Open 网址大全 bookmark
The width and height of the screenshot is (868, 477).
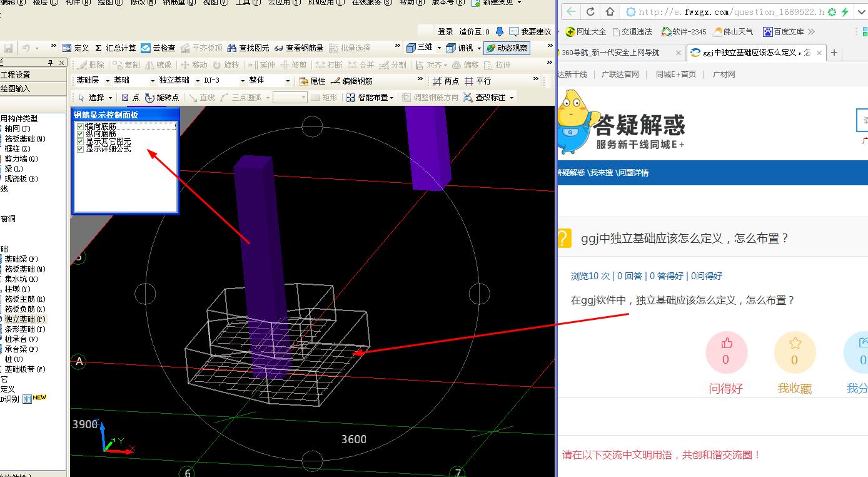pyautogui.click(x=586, y=31)
